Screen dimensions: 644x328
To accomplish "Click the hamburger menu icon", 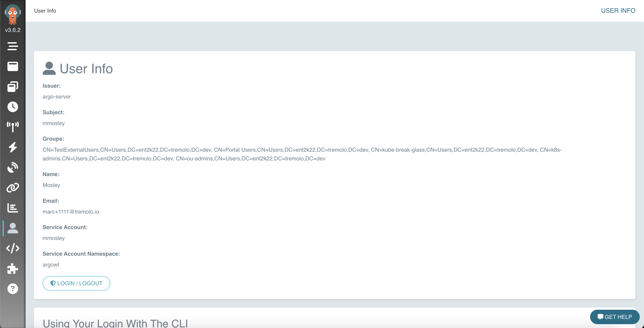I will [13, 46].
